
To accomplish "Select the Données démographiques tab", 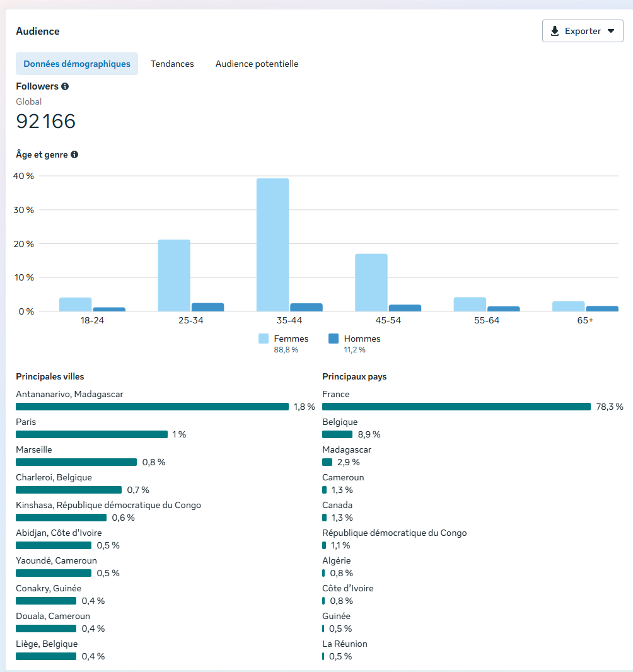I will [x=77, y=64].
